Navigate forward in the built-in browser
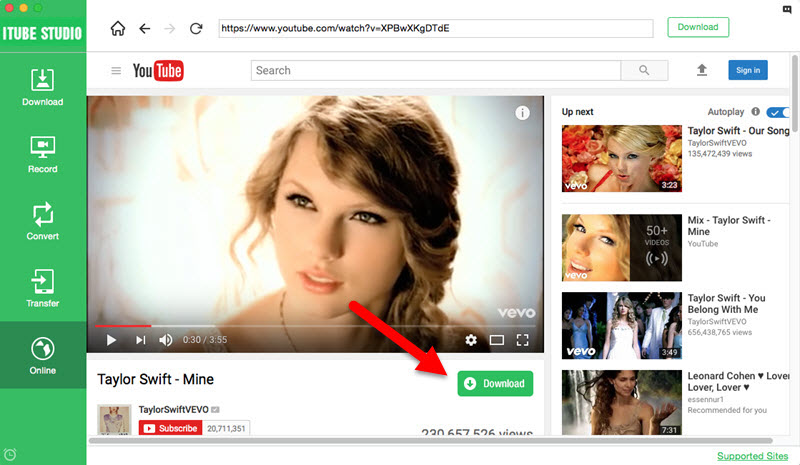The height and width of the screenshot is (465, 800). pyautogui.click(x=169, y=29)
